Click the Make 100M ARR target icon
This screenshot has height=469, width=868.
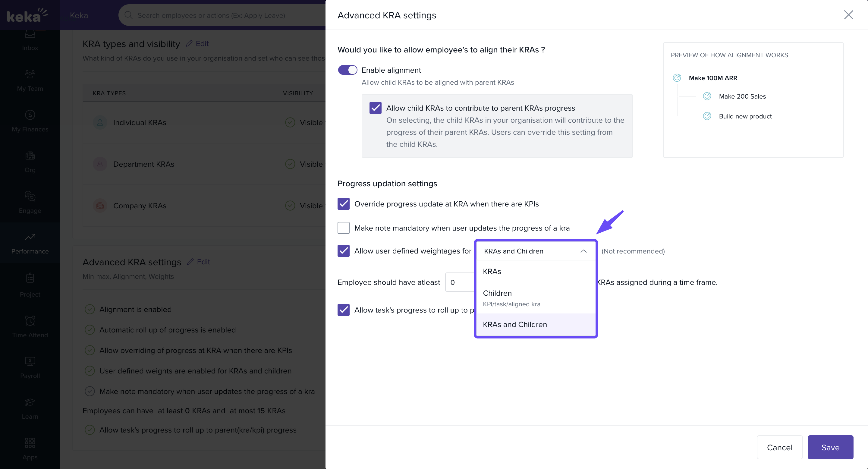click(677, 78)
